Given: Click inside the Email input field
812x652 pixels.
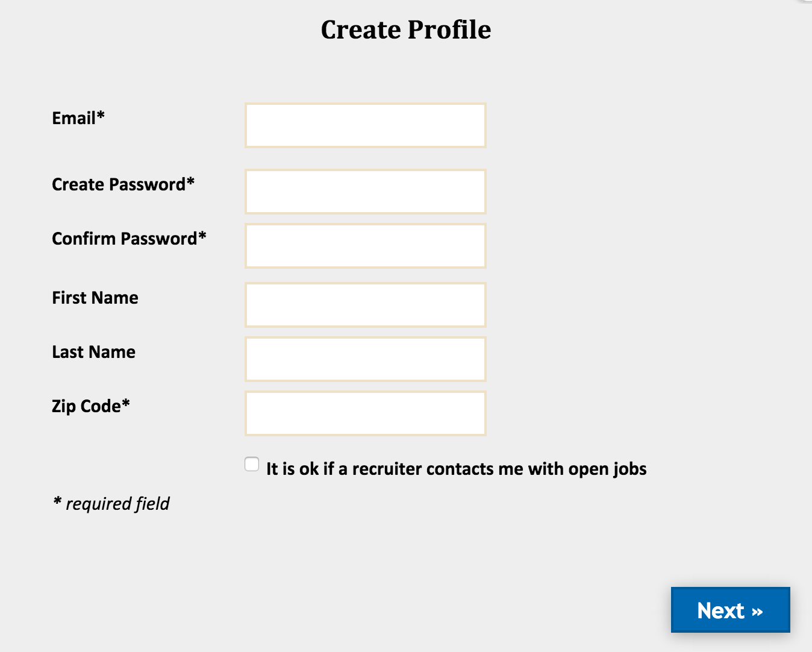Looking at the screenshot, I should (x=364, y=125).
